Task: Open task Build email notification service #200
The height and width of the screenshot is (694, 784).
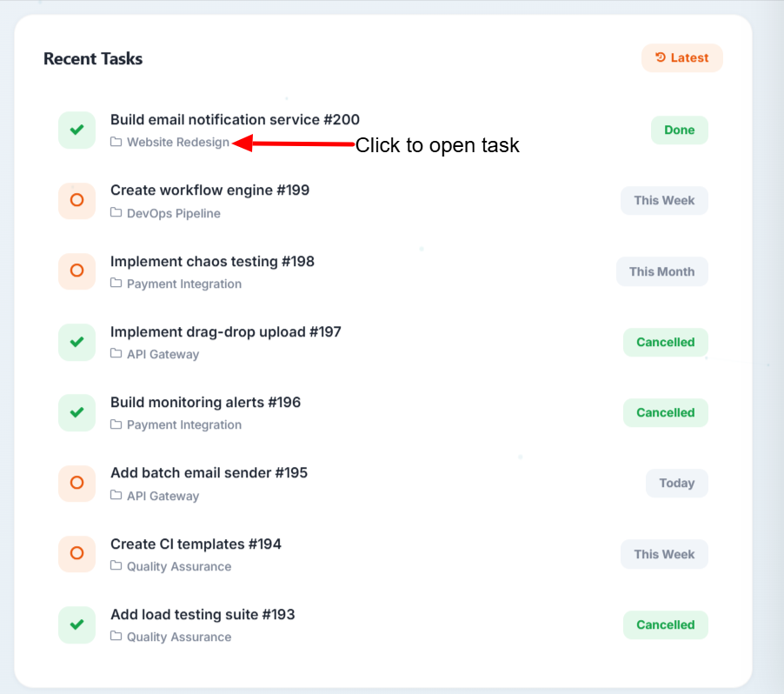Action: pyautogui.click(x=235, y=119)
